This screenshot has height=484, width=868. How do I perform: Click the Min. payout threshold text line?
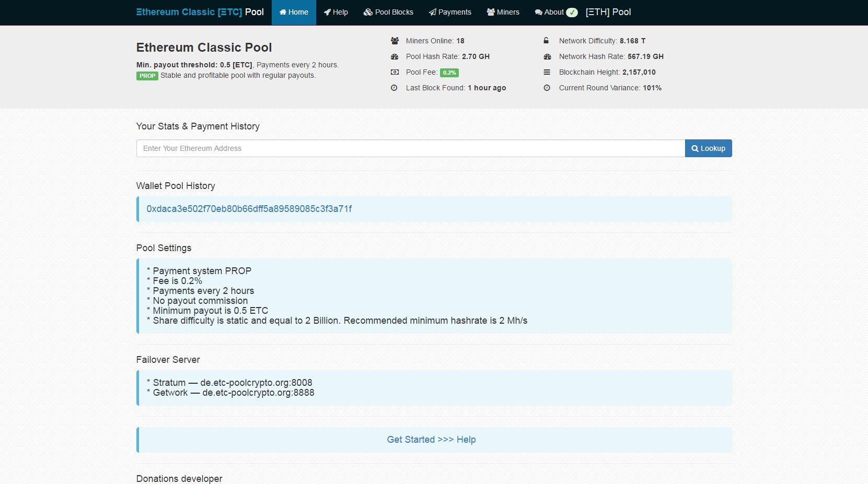(237, 65)
